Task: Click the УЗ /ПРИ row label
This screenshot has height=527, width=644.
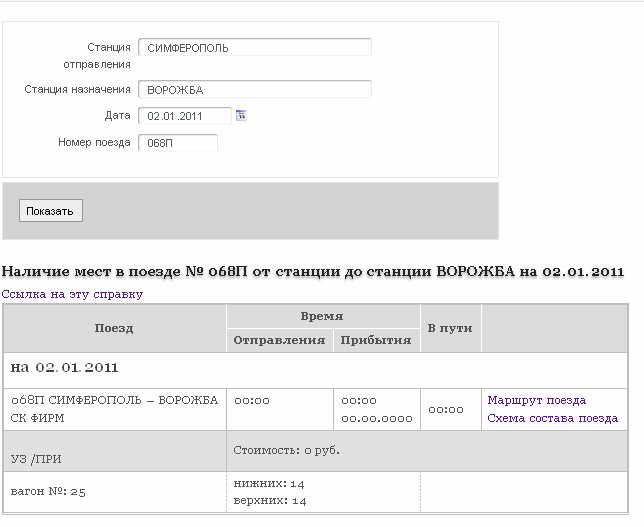Action: point(34,458)
